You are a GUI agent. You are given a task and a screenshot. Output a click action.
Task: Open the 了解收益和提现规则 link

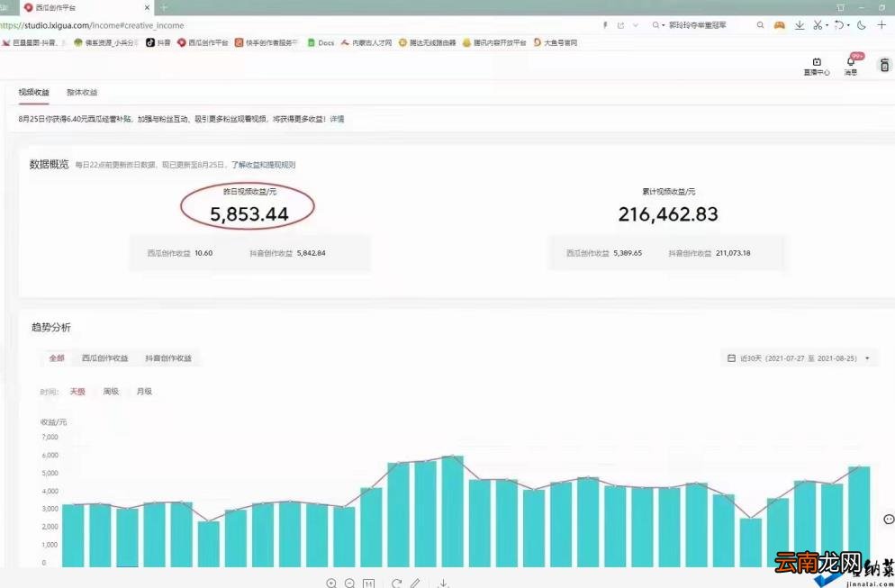(x=263, y=165)
